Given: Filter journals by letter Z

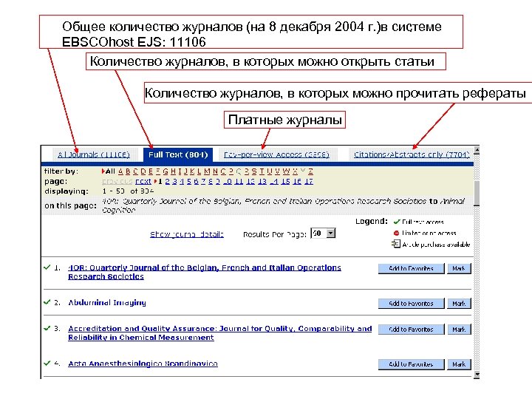Looking at the screenshot, I should 311,171.
